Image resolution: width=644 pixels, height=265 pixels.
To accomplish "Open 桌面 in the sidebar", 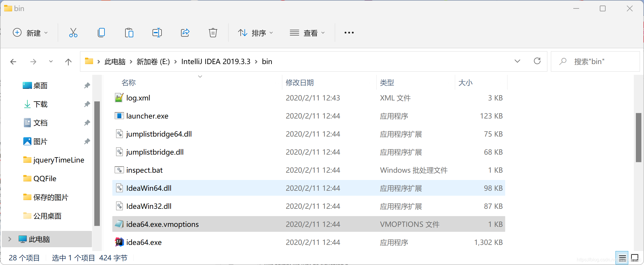I will (40, 85).
